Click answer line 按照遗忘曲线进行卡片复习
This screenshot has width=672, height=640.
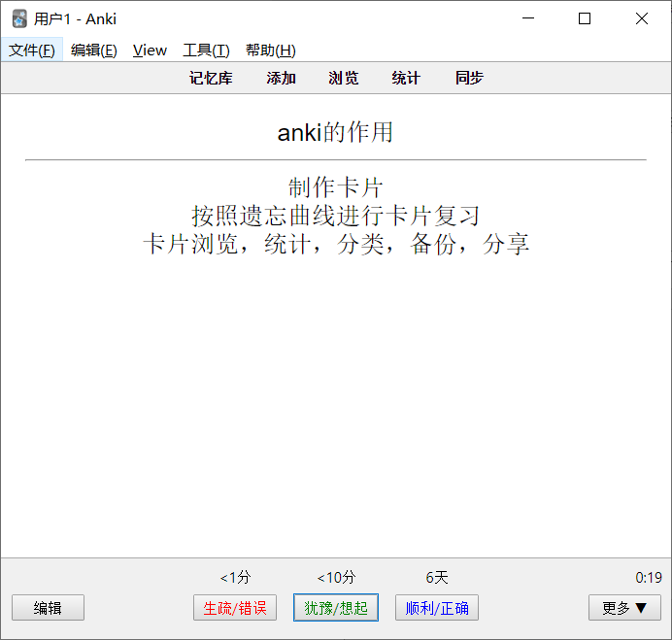(x=336, y=216)
